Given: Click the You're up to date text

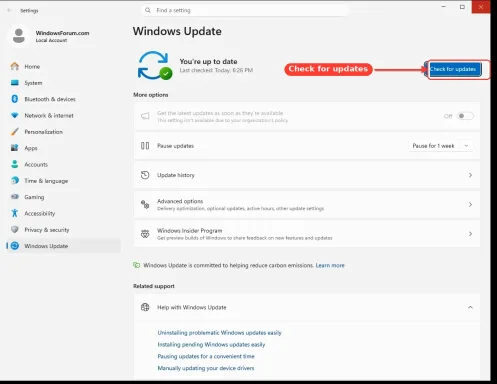Looking at the screenshot, I should click(x=208, y=61).
